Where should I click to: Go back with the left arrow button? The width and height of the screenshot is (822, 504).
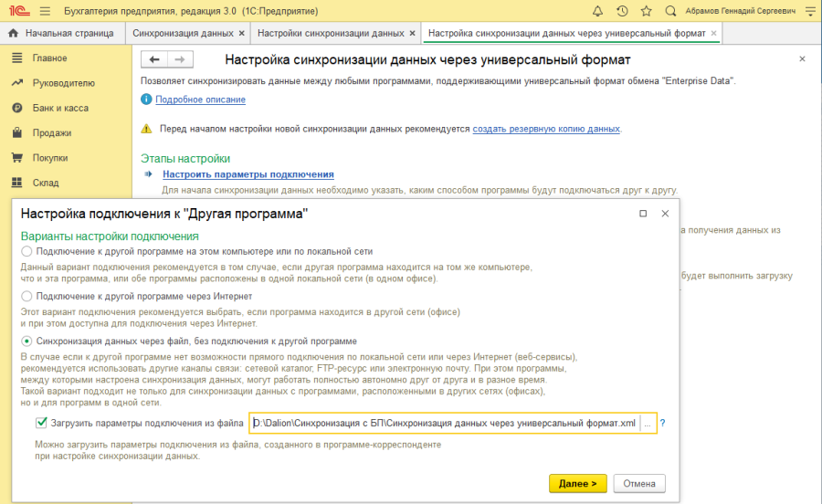point(154,59)
